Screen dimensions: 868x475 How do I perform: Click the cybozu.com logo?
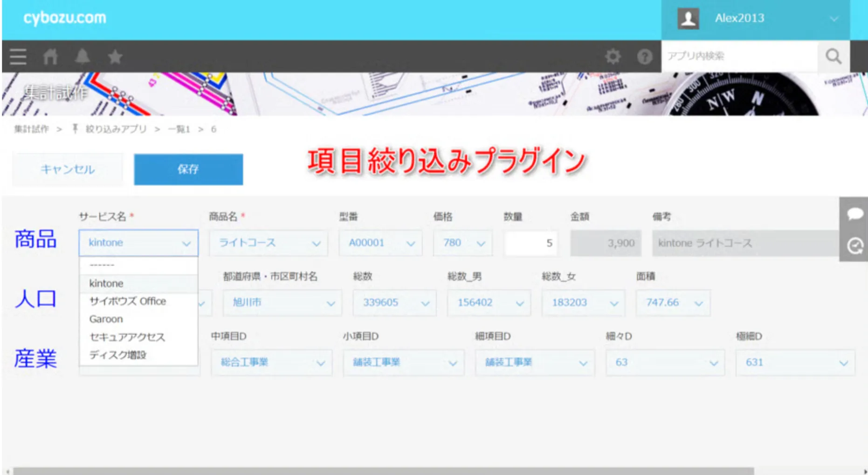[65, 18]
